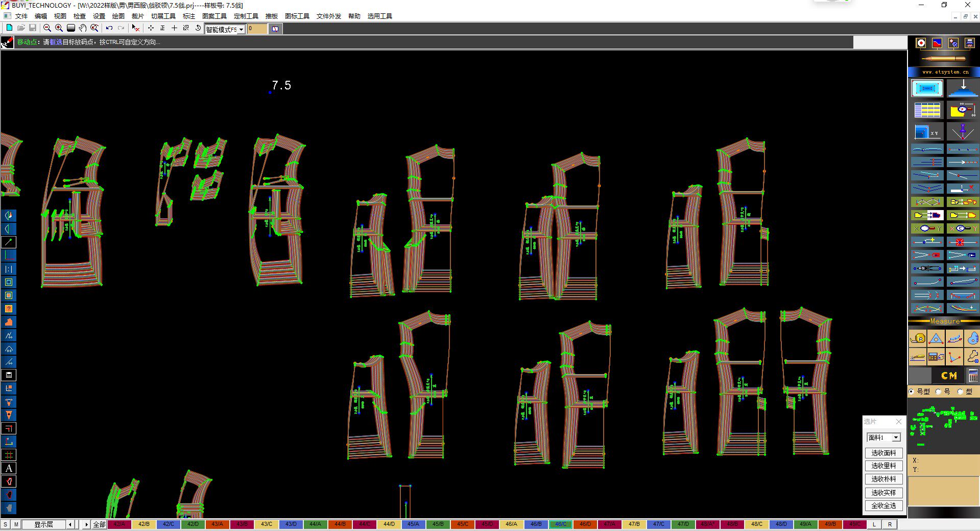
Task: Select the 号 radio button
Action: tap(938, 391)
